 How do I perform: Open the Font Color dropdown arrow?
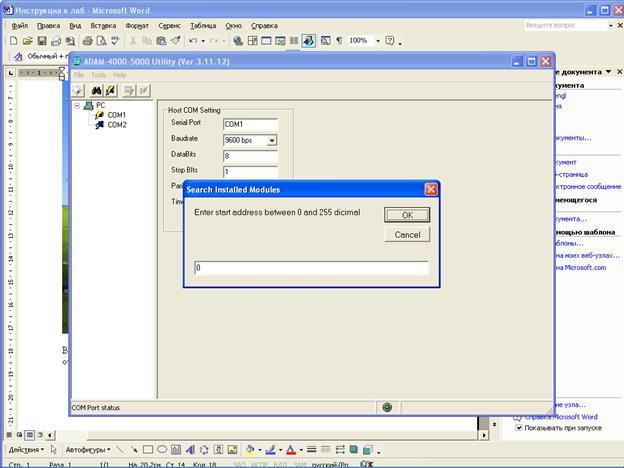(301, 450)
